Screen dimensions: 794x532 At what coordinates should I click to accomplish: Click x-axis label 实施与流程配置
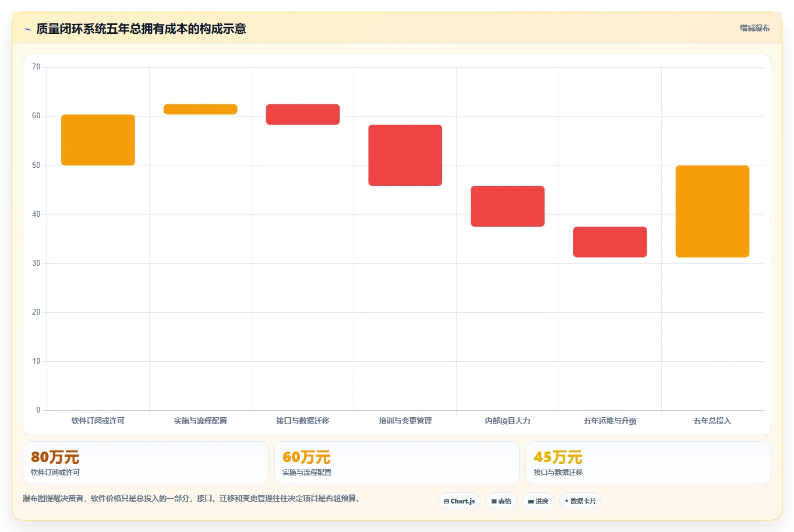click(x=200, y=421)
